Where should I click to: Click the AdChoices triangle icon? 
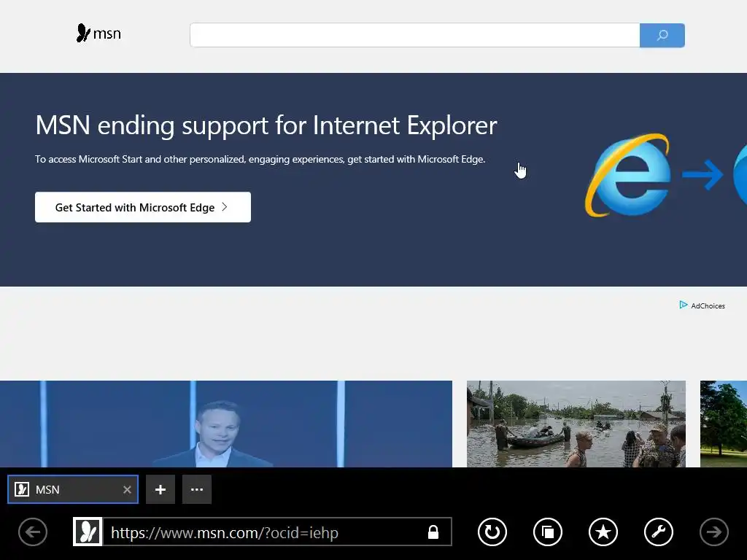coord(683,305)
